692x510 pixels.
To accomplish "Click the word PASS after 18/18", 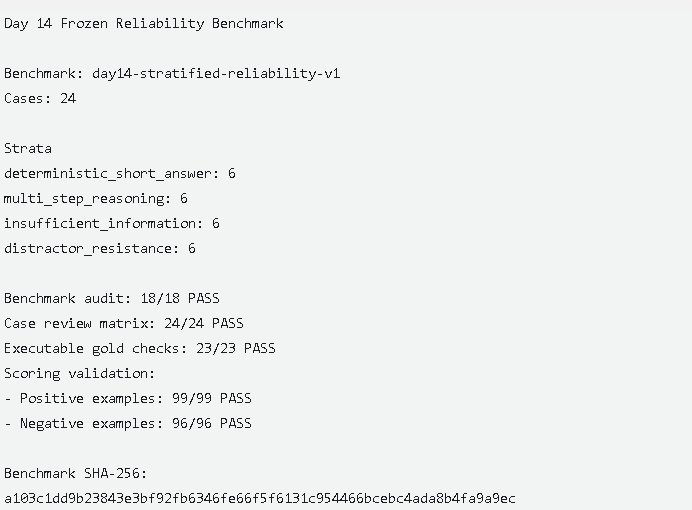I will pyautogui.click(x=204, y=298).
